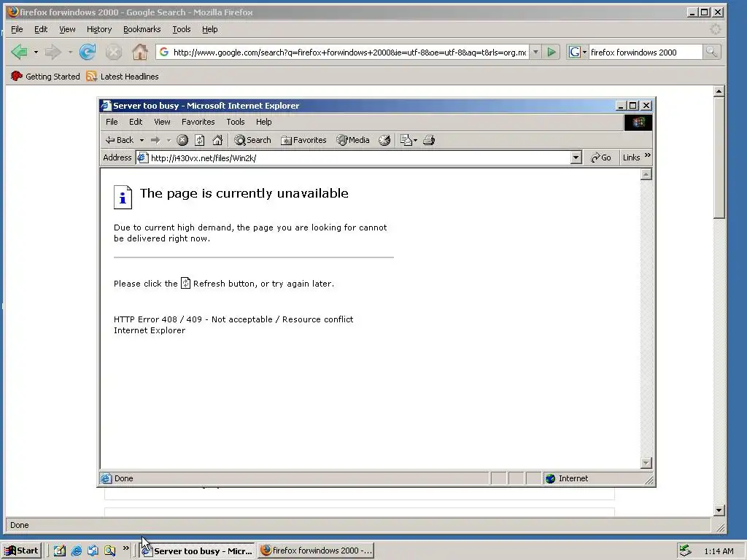
Task: Open Internet Explorer View menu
Action: (162, 122)
